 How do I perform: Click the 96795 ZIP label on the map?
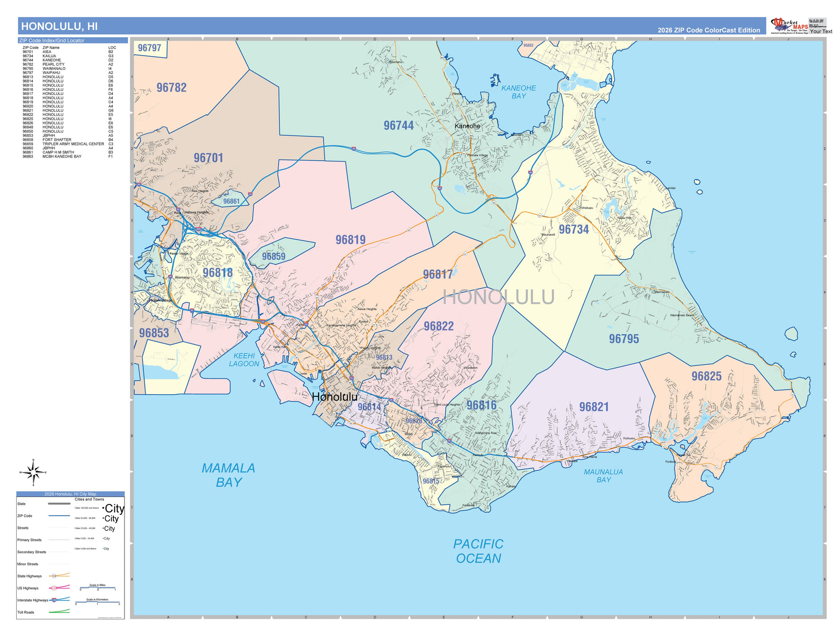(x=624, y=339)
